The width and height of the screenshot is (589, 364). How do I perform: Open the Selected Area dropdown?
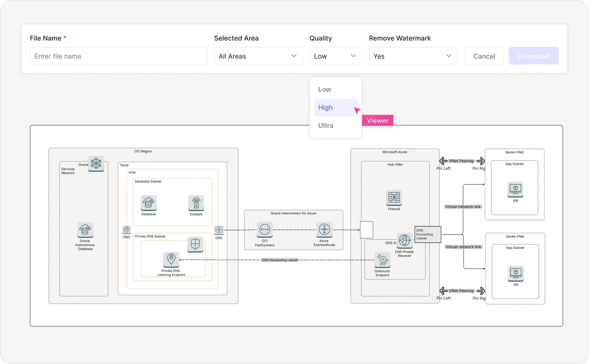258,56
